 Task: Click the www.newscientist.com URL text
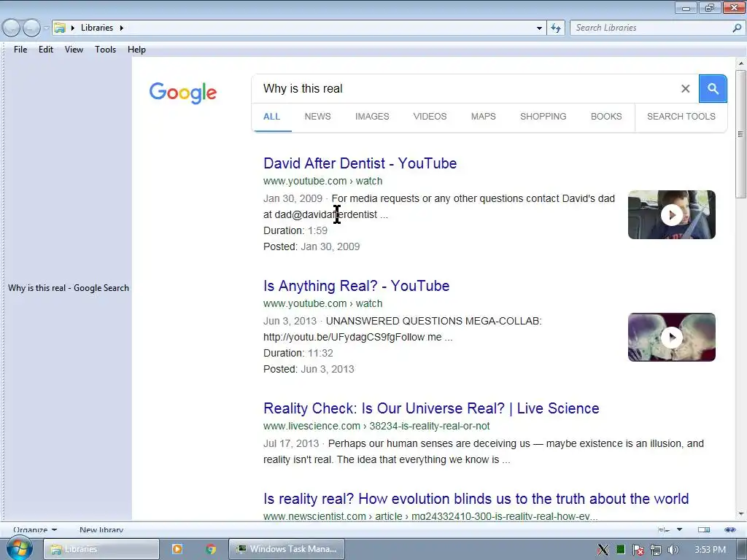pos(430,516)
